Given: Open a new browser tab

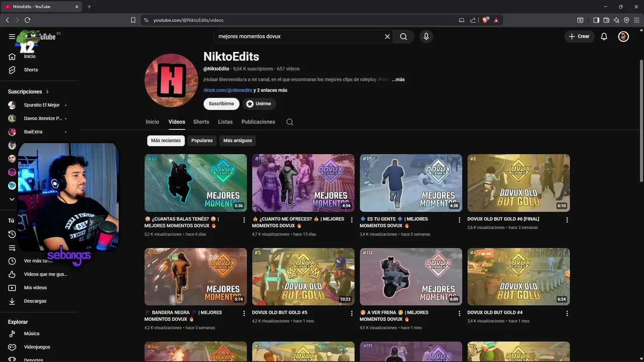Looking at the screenshot, I should pos(89,7).
